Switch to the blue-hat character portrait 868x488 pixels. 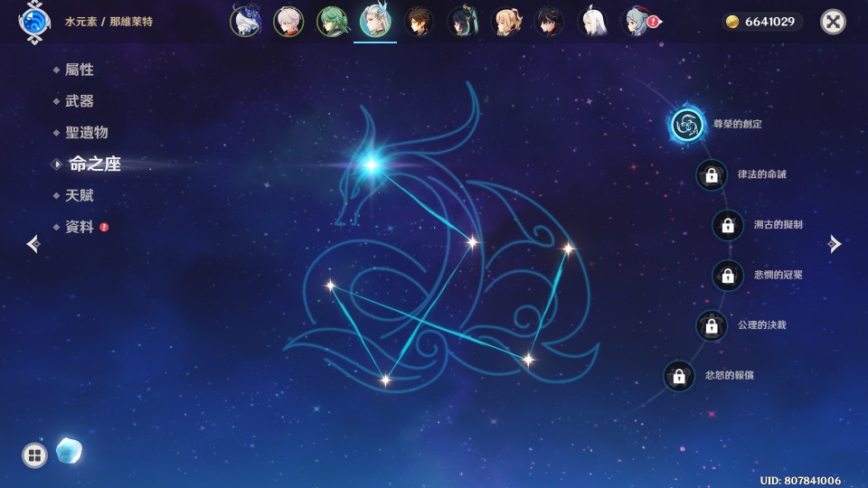[245, 21]
